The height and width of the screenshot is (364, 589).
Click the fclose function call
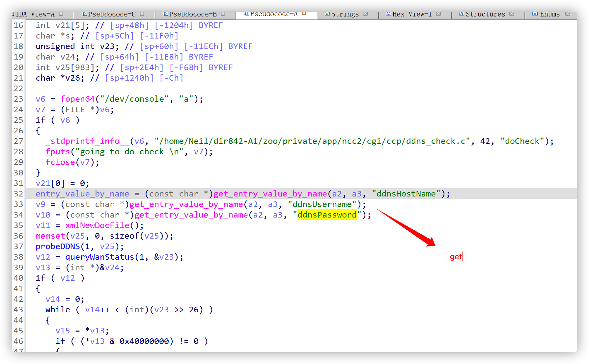coord(60,162)
